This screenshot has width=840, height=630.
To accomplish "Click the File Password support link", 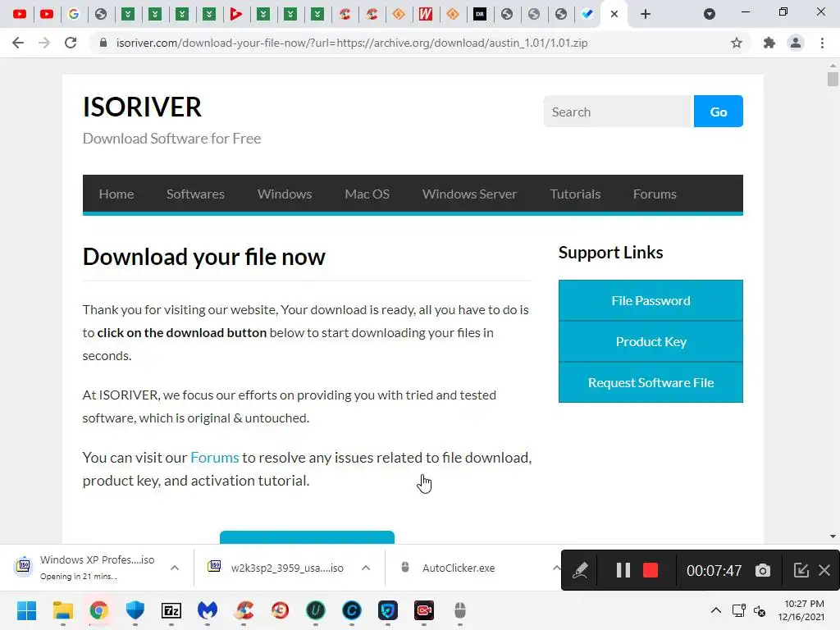I will [x=651, y=300].
